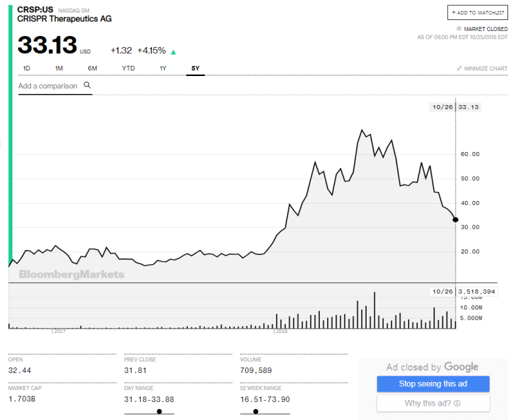This screenshot has width=513, height=420.
Task: Click the +4.15% change value
Action: pos(151,50)
